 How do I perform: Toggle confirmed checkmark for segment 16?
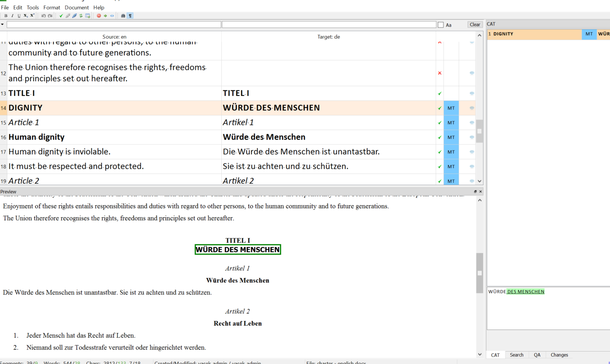[440, 137]
